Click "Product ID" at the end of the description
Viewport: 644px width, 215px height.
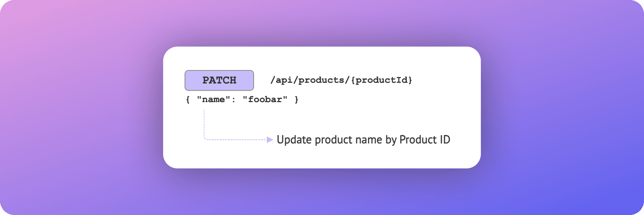(x=425, y=140)
